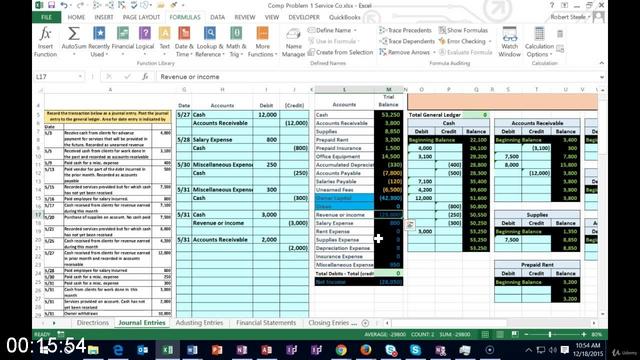This screenshot has height=360, width=640.
Task: Customize quick access toolbar dropdown
Action: tap(183, 5)
